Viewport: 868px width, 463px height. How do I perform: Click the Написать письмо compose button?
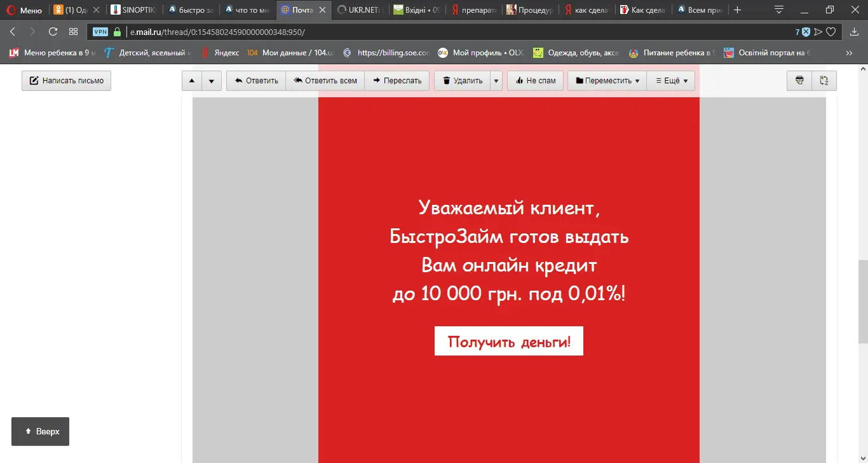point(66,81)
